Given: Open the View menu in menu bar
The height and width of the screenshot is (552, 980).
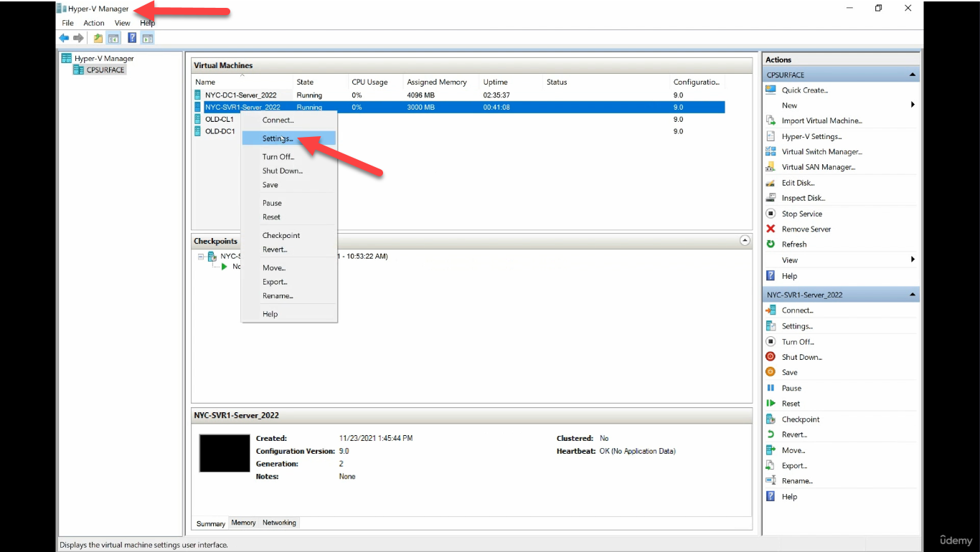Looking at the screenshot, I should tap(123, 23).
